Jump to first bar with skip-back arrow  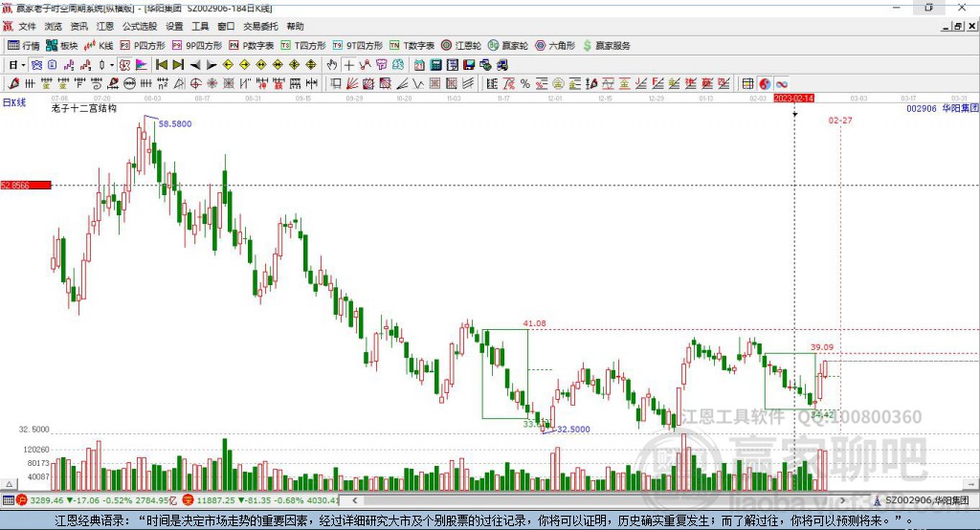point(161,65)
